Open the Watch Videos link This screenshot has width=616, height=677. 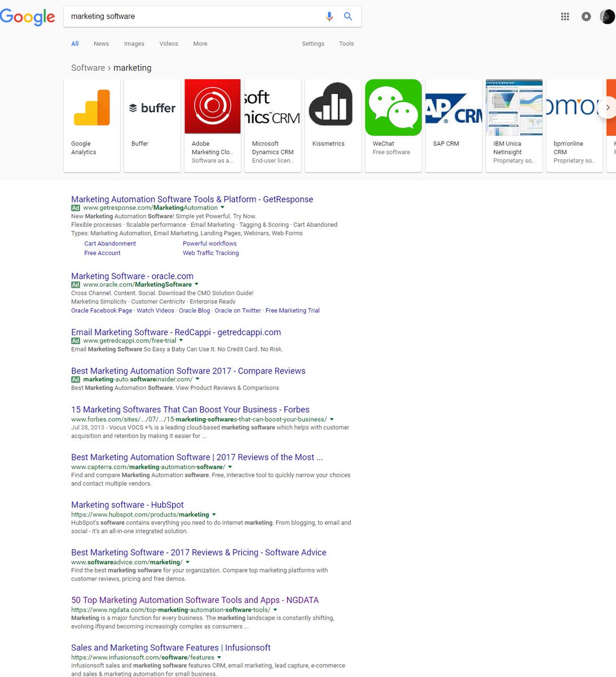pos(156,310)
